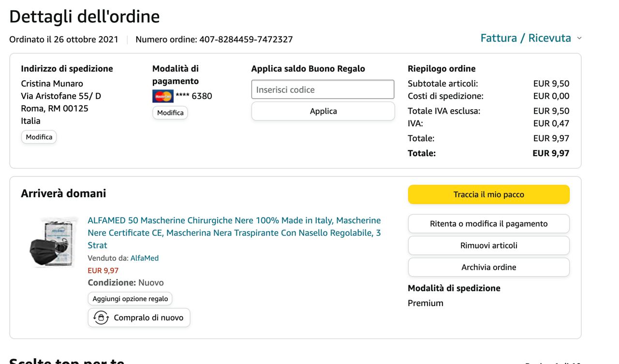Screen dimensions: 619x364
Task: Click the red EUR 9,97 item price
Action: coord(103,271)
